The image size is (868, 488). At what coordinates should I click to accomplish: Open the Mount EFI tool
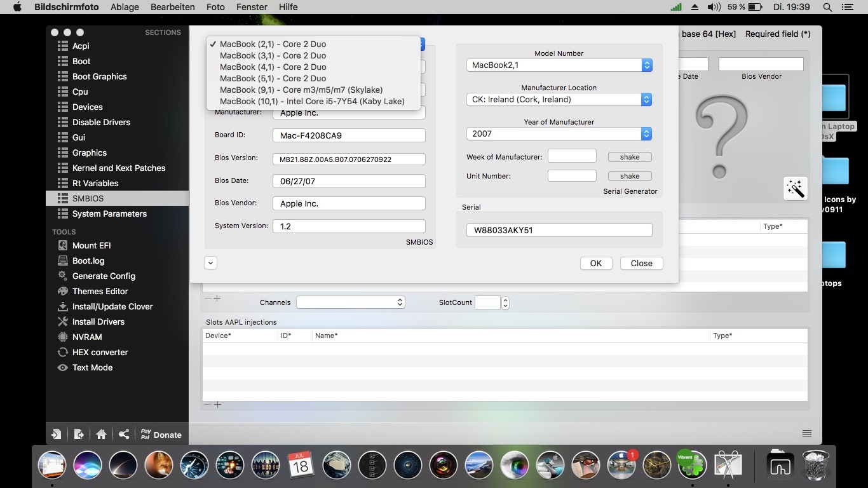point(92,245)
